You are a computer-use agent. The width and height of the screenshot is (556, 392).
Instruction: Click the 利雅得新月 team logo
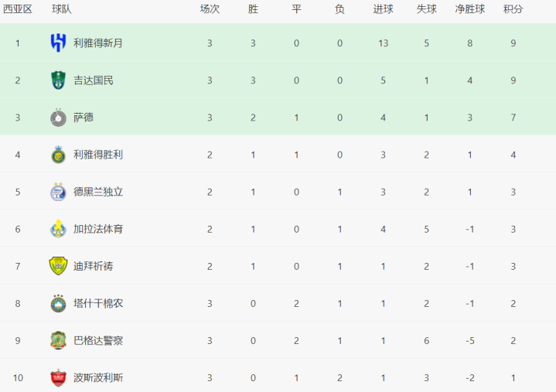click(x=58, y=43)
